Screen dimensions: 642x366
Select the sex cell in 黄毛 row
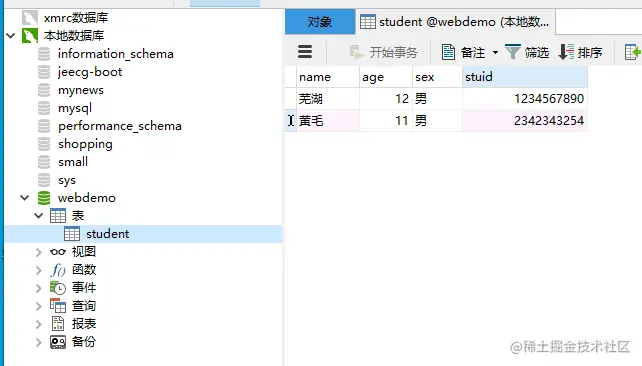(x=437, y=121)
